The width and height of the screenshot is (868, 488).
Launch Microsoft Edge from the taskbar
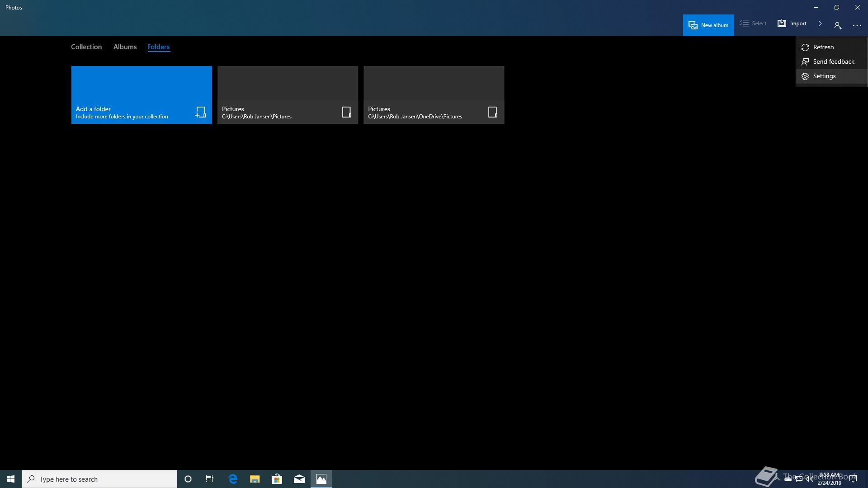233,479
